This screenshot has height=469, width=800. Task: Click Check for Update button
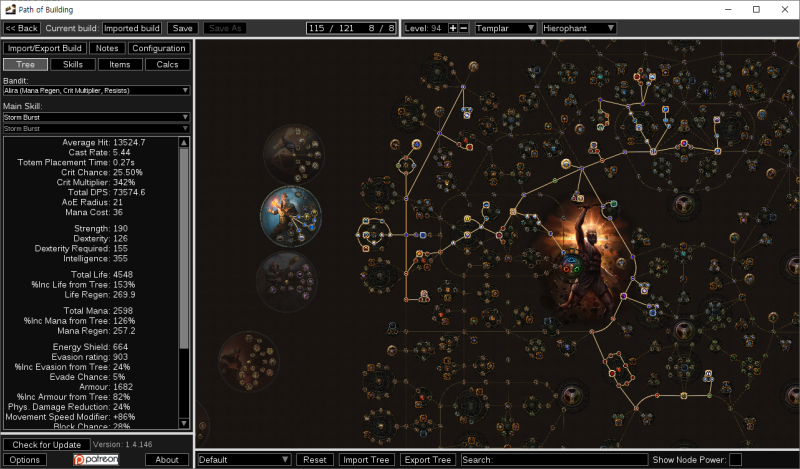45,444
